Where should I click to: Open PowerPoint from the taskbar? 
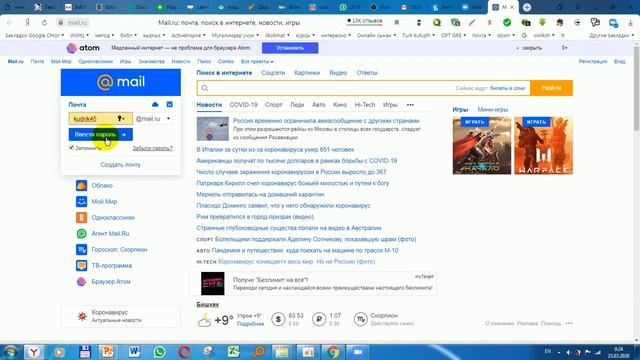(109, 352)
